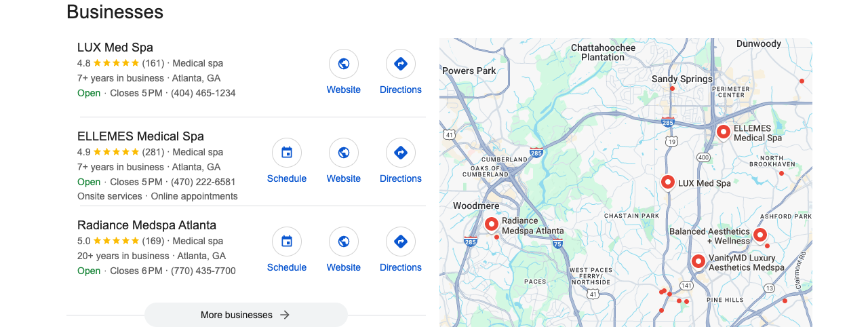Click the More businesses button
The width and height of the screenshot is (868, 327).
tap(246, 315)
